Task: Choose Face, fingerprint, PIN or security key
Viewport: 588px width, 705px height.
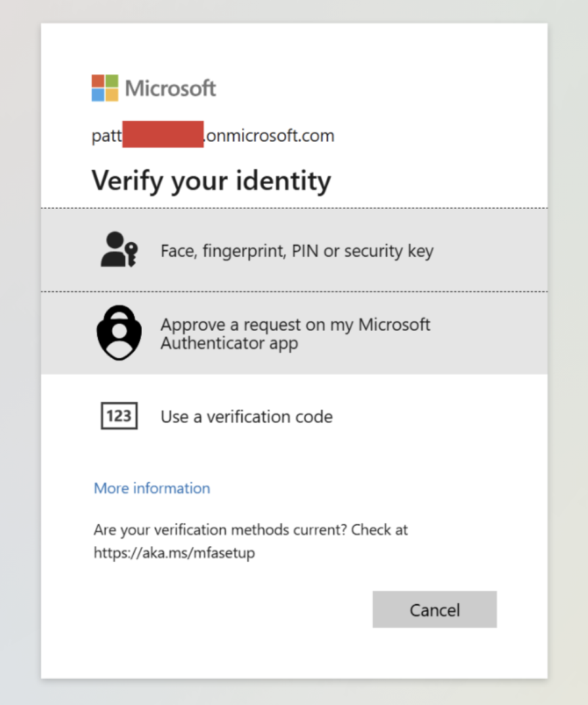Action: point(297,251)
